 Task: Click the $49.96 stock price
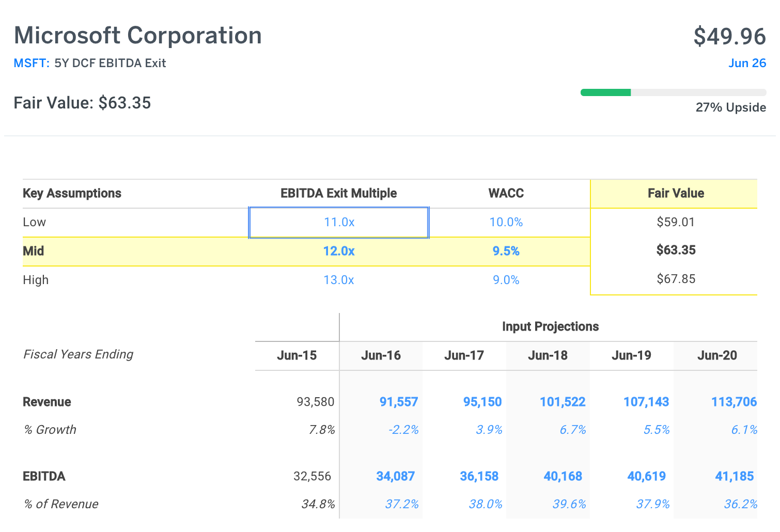[x=730, y=36]
